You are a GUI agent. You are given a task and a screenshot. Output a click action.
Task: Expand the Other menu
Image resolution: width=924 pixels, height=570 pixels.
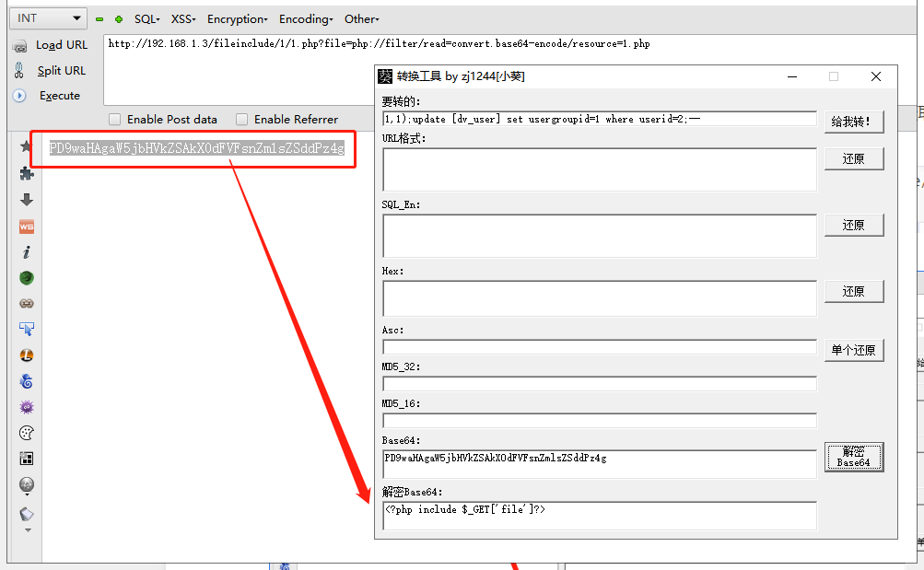(362, 18)
